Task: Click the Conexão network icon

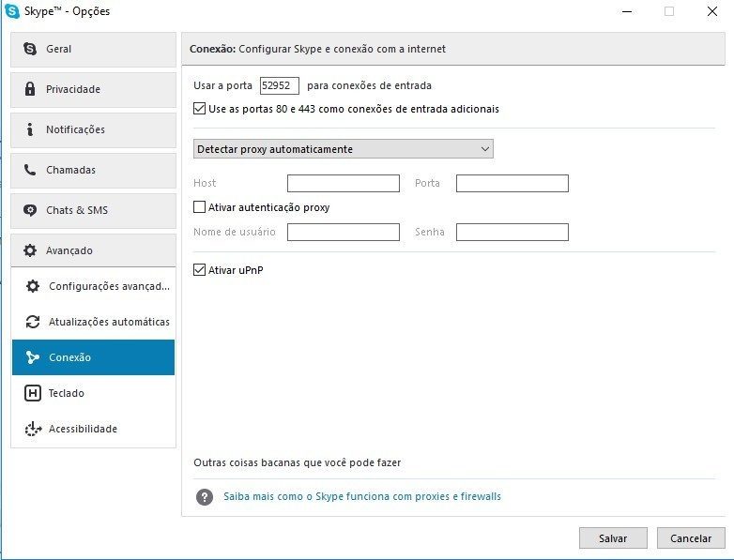Action: (33, 357)
